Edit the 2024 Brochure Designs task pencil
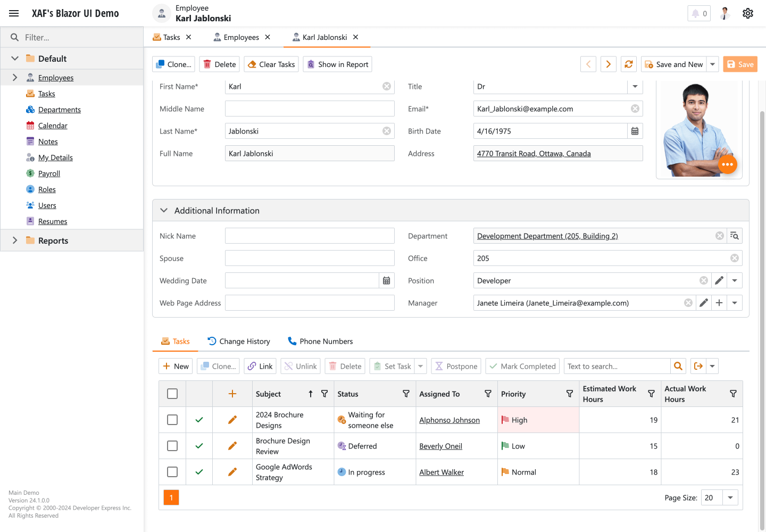766x532 pixels. [232, 420]
